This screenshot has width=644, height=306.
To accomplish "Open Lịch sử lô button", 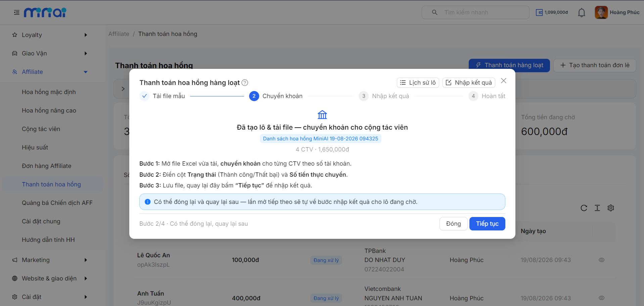I will (418, 83).
